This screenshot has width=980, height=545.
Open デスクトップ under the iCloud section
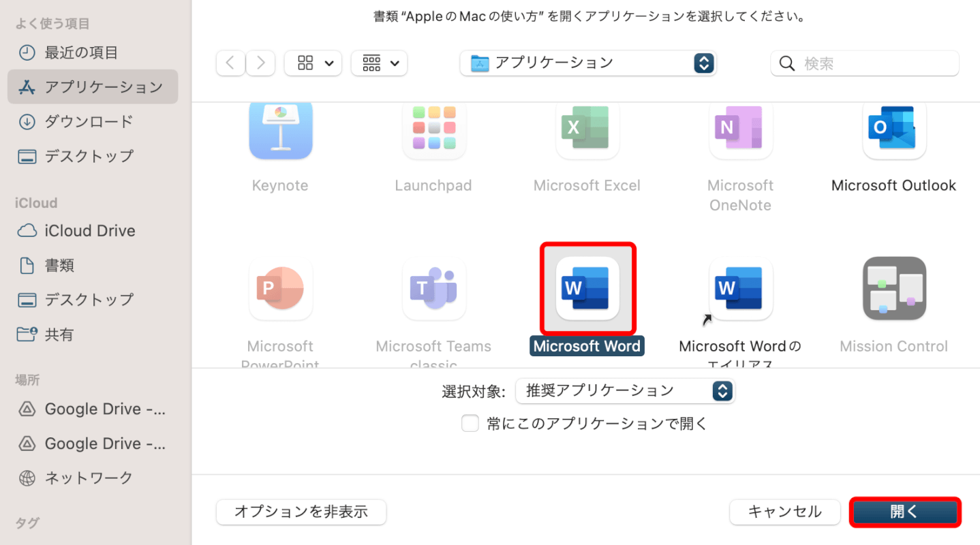pyautogui.click(x=93, y=299)
